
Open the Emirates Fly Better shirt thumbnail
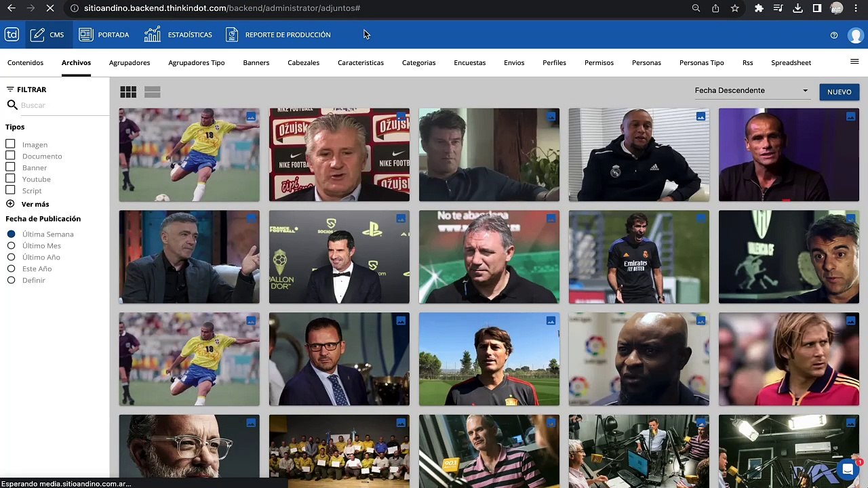click(639, 257)
